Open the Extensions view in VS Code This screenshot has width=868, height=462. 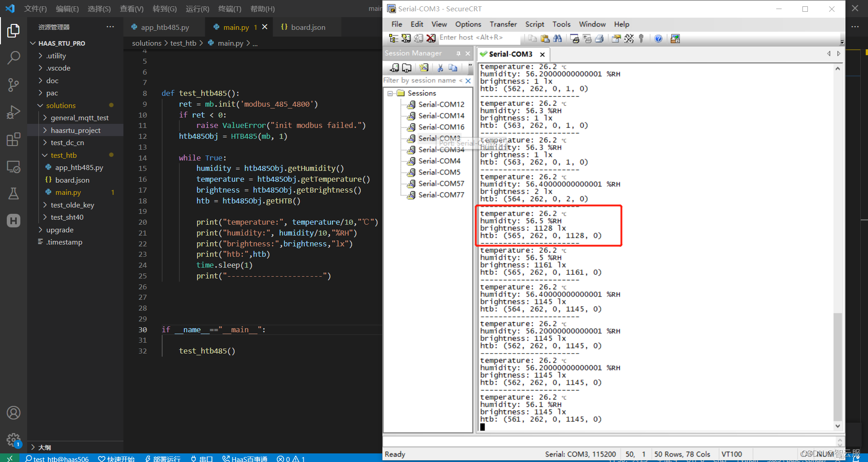(x=14, y=139)
